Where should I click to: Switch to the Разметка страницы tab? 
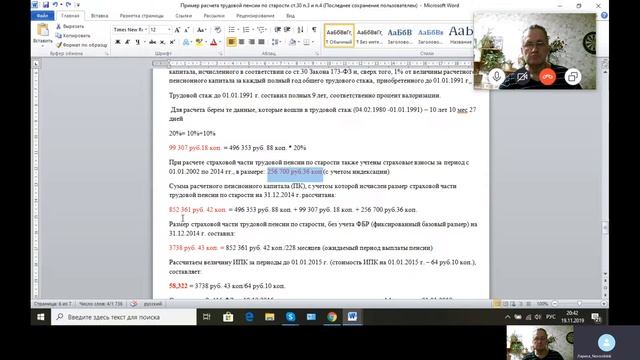tap(141, 16)
